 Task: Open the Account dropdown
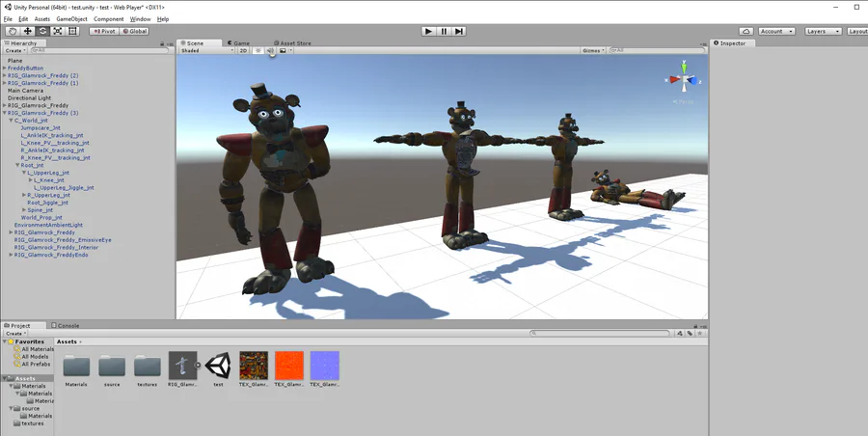(776, 32)
